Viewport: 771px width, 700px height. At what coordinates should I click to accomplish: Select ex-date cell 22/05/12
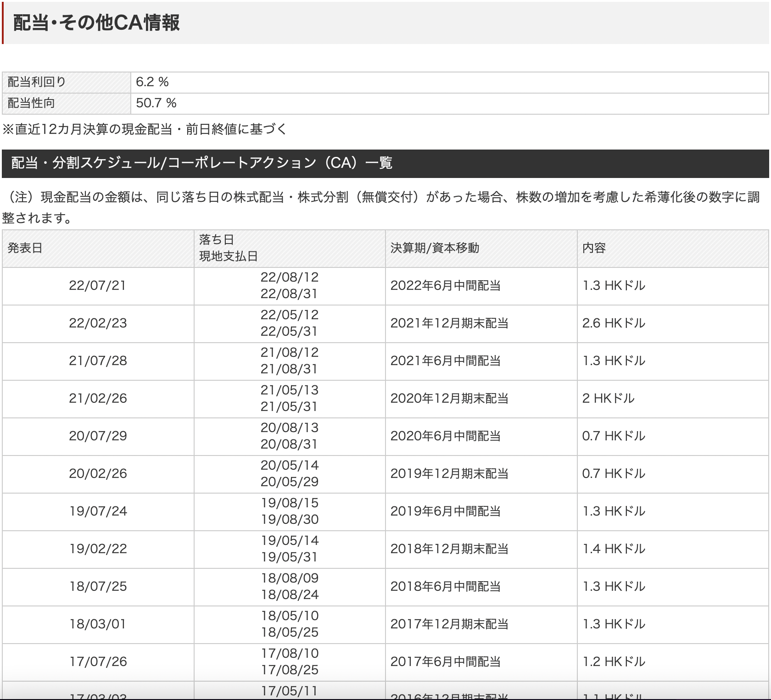tap(290, 324)
